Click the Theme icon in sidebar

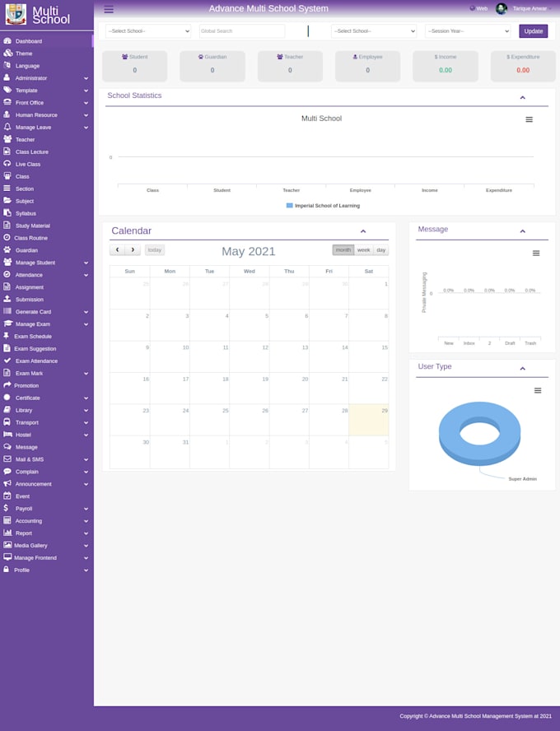coord(7,54)
